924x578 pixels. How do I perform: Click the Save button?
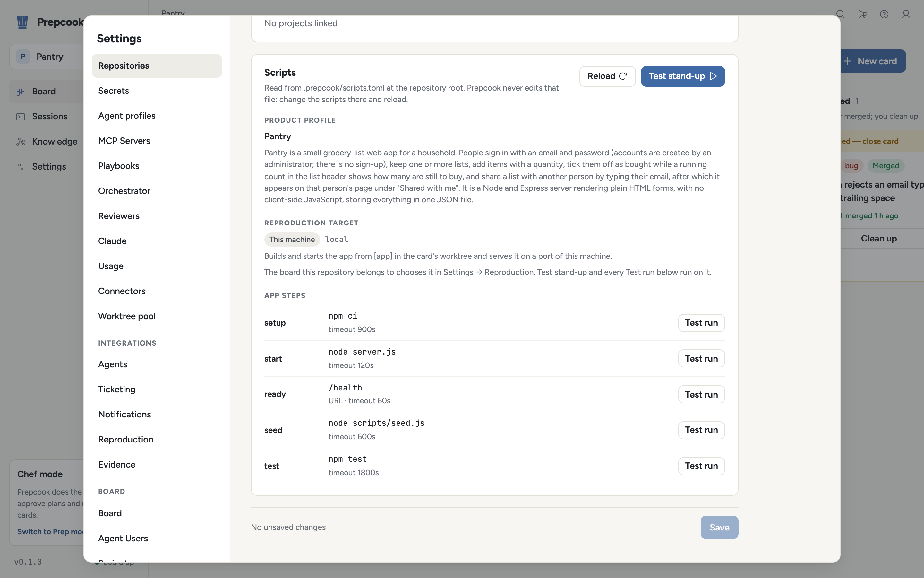(719, 527)
